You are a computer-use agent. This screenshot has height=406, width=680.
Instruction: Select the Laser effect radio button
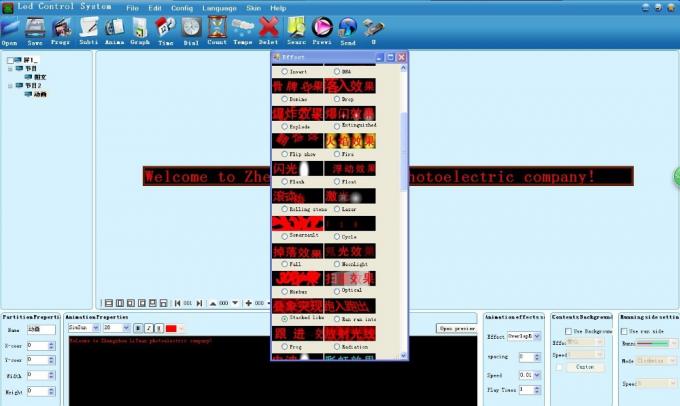[x=337, y=208]
